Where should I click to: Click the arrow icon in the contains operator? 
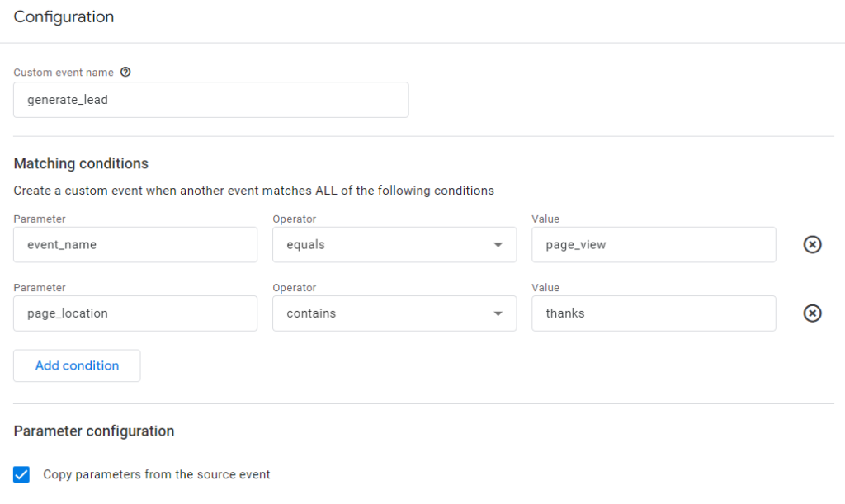pos(498,313)
